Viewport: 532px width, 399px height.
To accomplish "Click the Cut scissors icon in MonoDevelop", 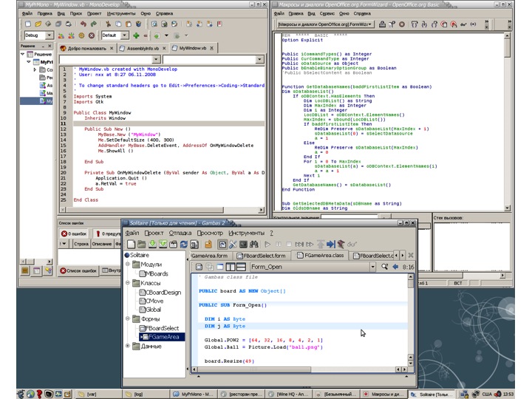I will [108, 24].
